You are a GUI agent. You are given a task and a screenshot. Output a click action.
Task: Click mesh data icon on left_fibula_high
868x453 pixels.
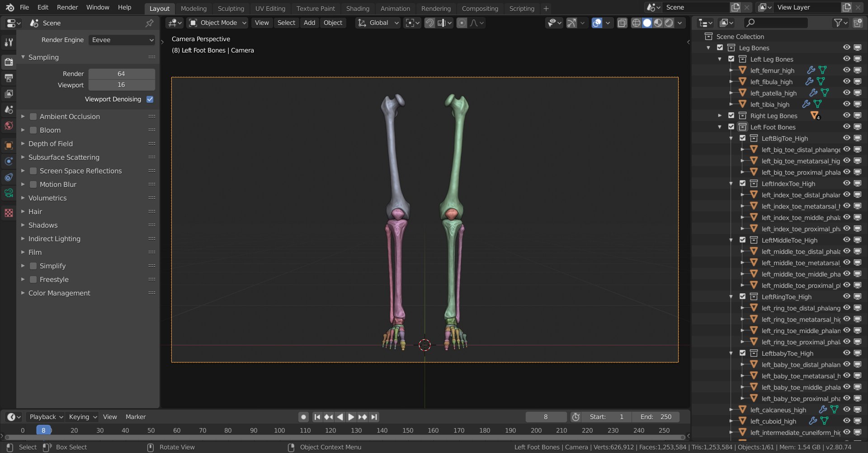(821, 81)
